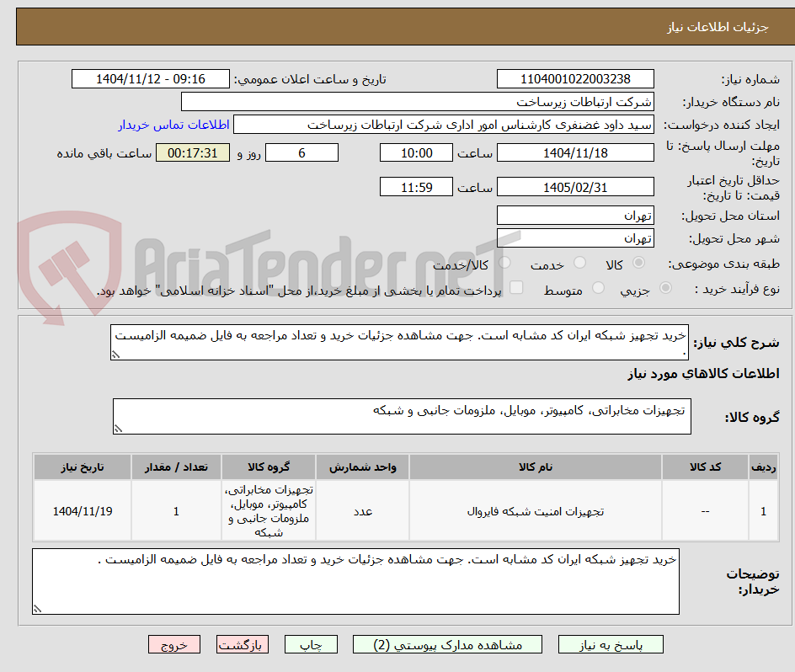The image size is (795, 672).
Task: Click delivery city field 'تهران'
Action: coord(575,238)
